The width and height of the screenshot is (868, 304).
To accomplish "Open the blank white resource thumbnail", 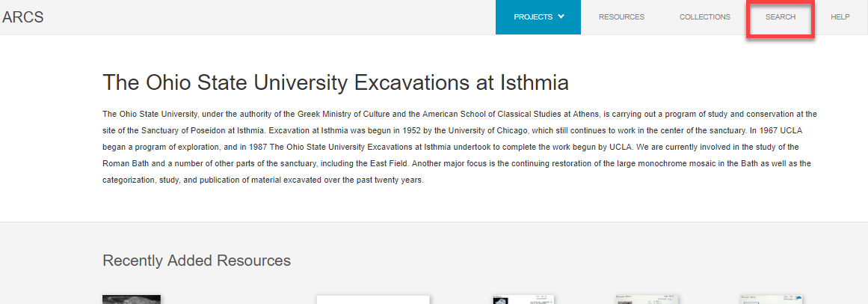I will (x=373, y=300).
